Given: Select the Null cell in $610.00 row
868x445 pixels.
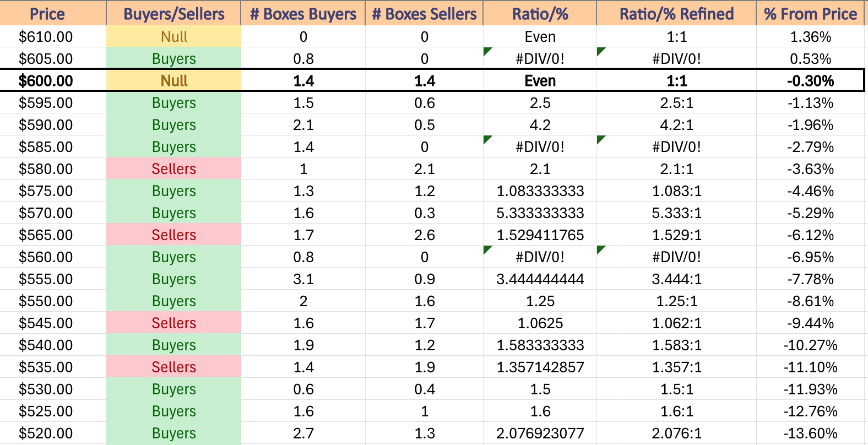Looking at the screenshot, I should (x=173, y=36).
